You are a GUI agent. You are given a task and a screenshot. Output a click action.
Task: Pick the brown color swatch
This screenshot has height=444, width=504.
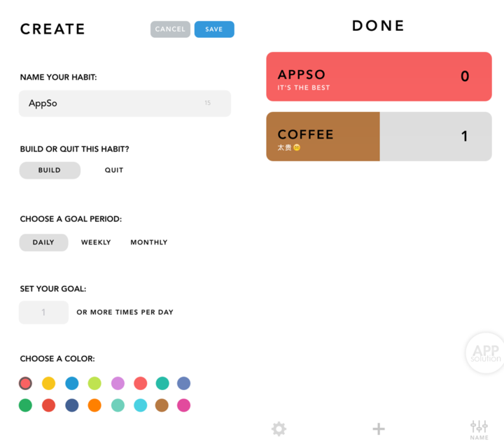(x=162, y=405)
